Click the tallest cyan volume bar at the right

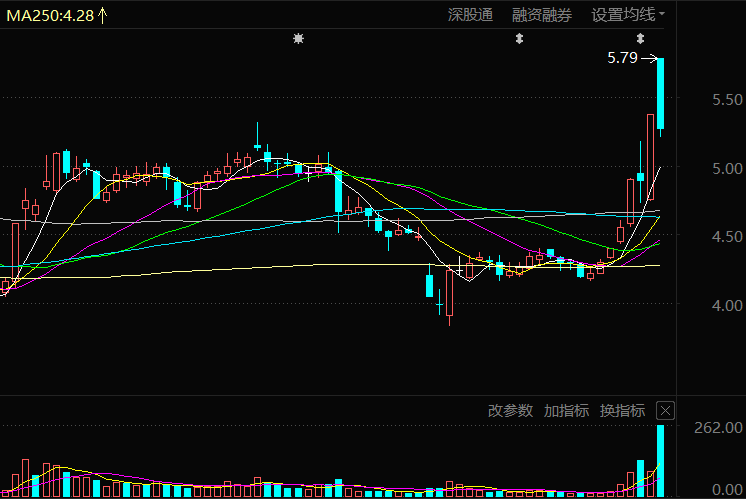click(x=660, y=461)
